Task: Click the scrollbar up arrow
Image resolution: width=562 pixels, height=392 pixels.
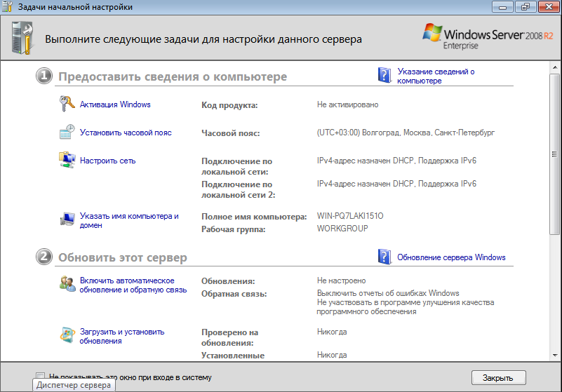Action: pos(555,67)
